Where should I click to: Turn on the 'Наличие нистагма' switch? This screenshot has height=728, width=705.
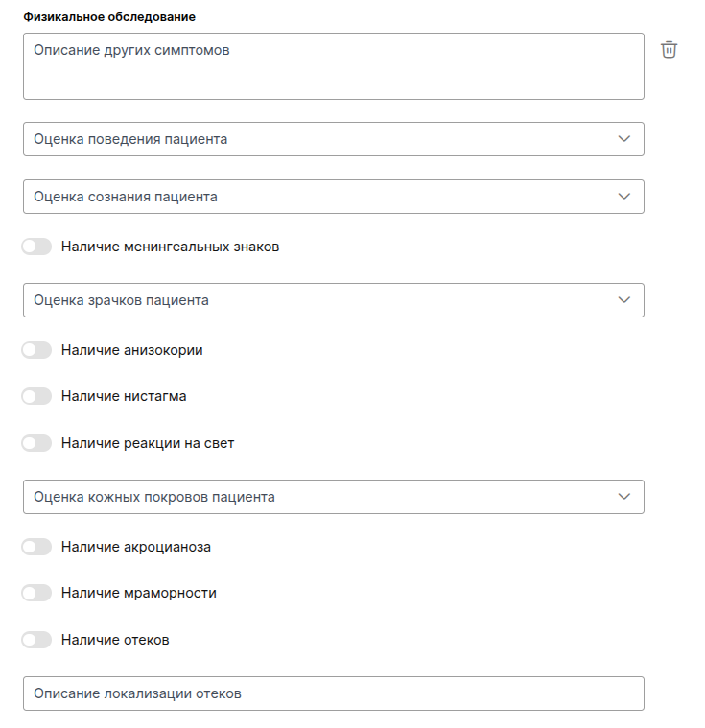click(36, 396)
